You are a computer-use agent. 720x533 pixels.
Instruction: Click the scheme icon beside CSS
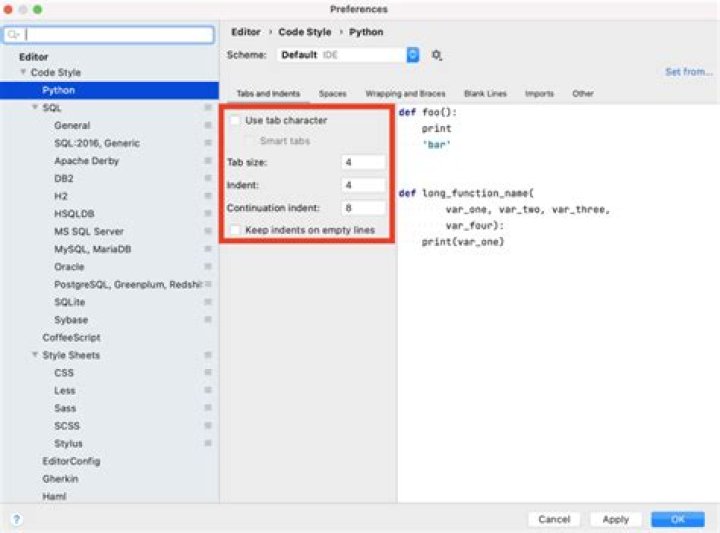[208, 372]
